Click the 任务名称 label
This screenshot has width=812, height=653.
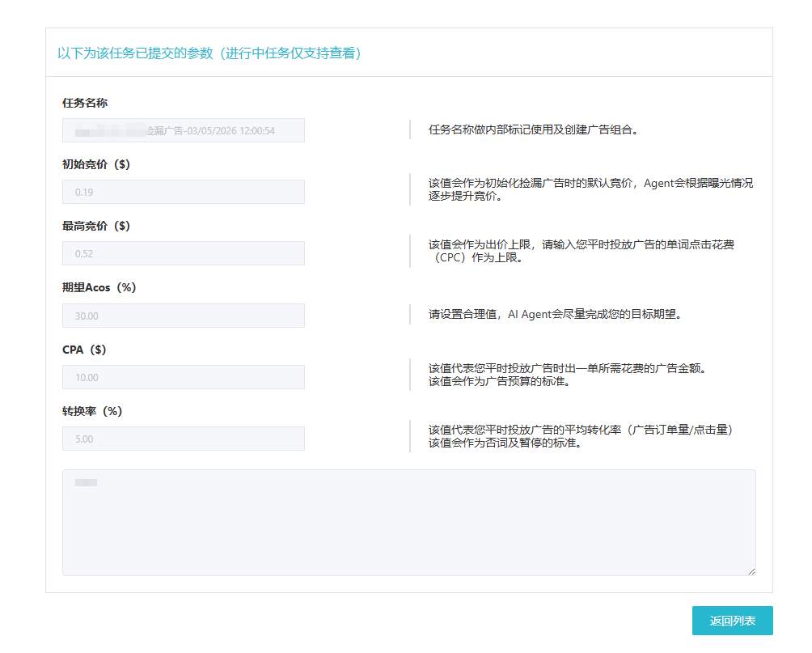click(x=85, y=103)
